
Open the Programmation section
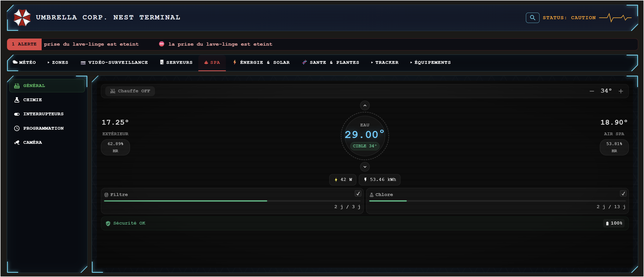47,128
